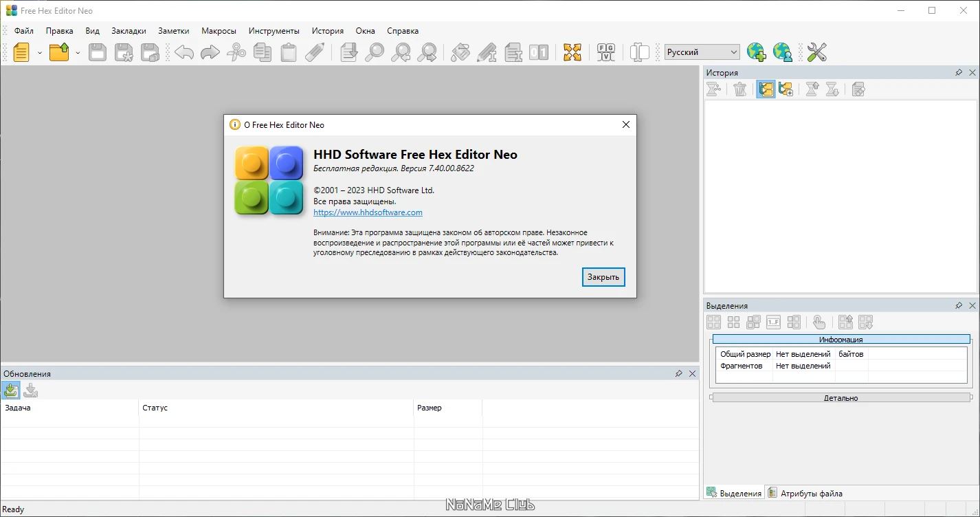Screen dimensions: 980x517
Task: Click the pencil edit icon in toolbar
Action: click(314, 52)
